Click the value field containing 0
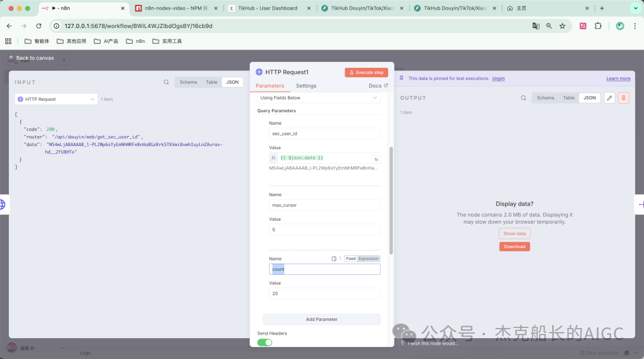The image size is (644, 359). tap(324, 230)
